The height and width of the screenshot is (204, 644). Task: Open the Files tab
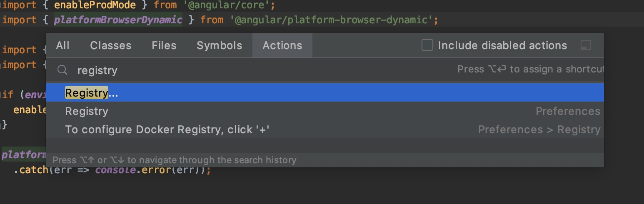[x=164, y=45]
